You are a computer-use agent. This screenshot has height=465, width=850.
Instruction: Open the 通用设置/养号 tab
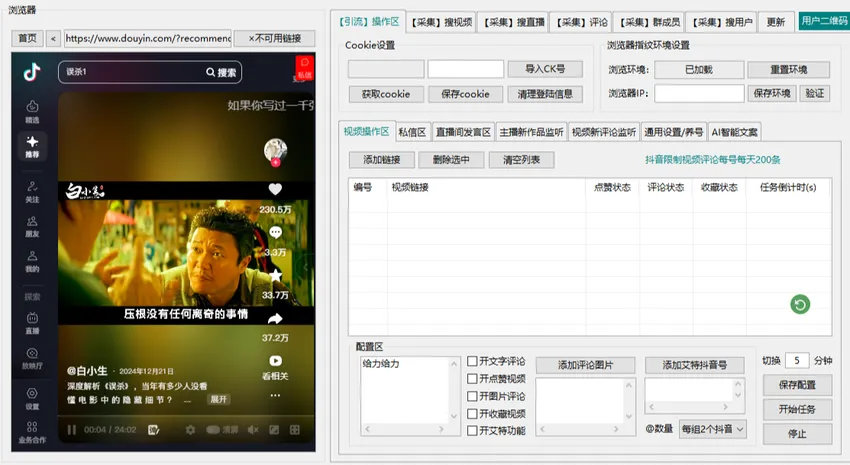tap(673, 132)
